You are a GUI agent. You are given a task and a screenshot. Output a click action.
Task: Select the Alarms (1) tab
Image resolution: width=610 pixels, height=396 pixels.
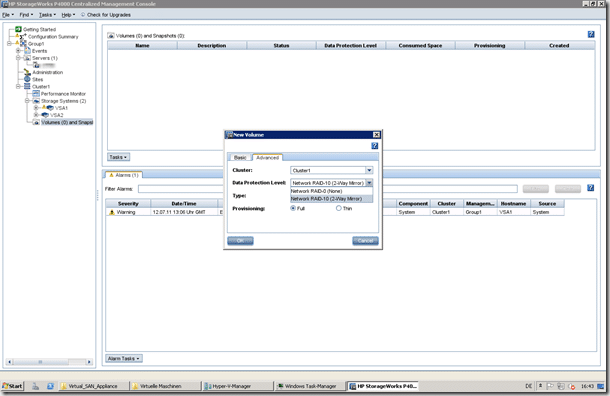pos(124,175)
